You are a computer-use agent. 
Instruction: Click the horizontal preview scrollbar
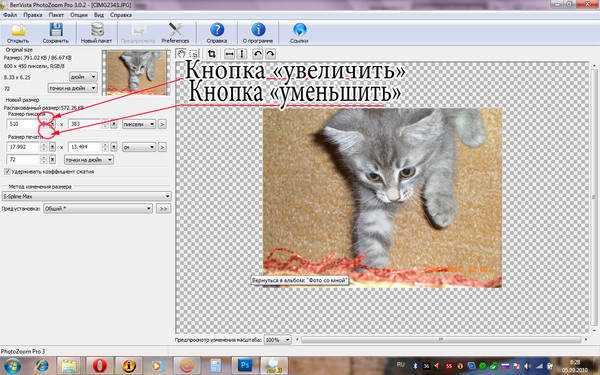[441, 340]
